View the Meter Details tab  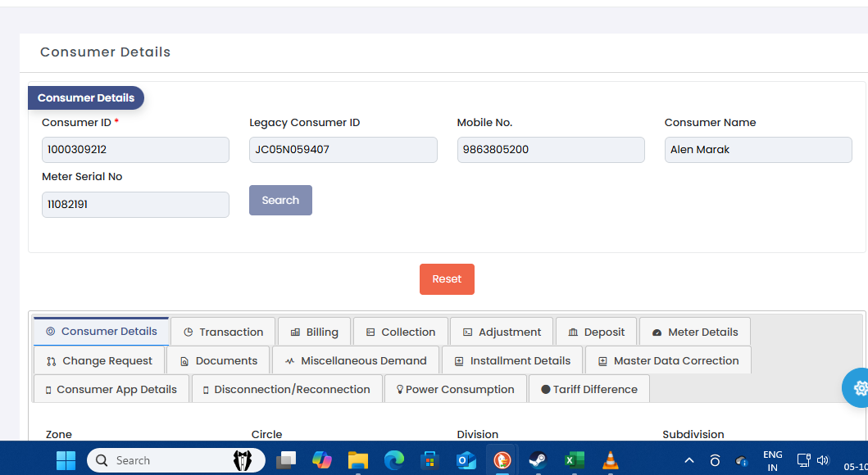695,332
